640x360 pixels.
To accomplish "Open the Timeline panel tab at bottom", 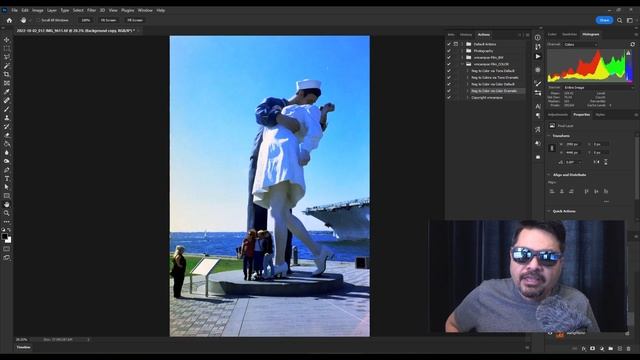I will click(23, 347).
